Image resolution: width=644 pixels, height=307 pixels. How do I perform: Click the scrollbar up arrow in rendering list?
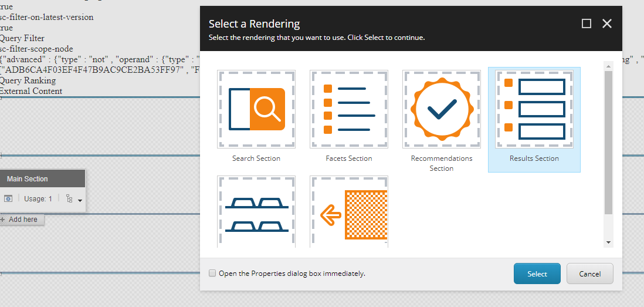click(x=608, y=66)
